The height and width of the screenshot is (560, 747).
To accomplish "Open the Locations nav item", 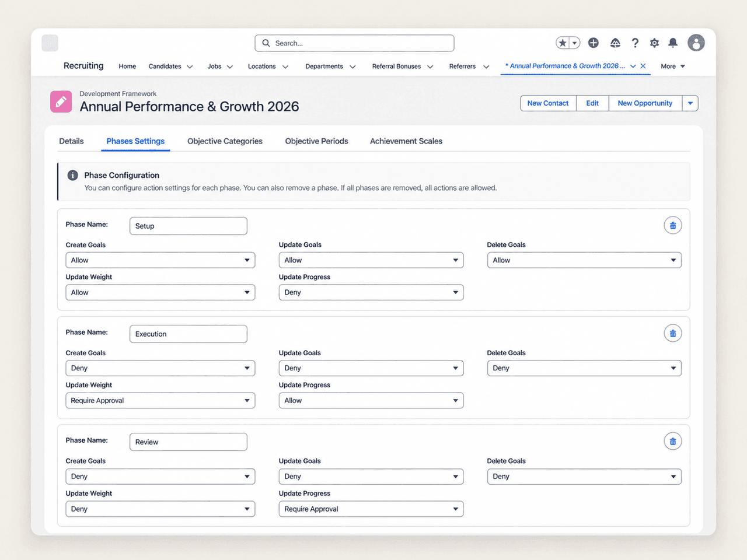I will coord(261,66).
